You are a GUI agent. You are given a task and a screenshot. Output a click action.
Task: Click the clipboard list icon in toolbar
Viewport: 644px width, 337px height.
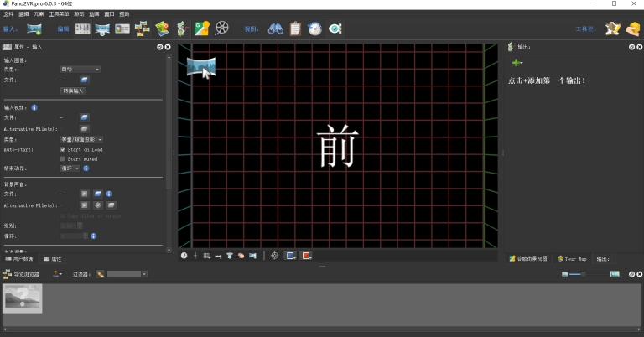tap(295, 29)
